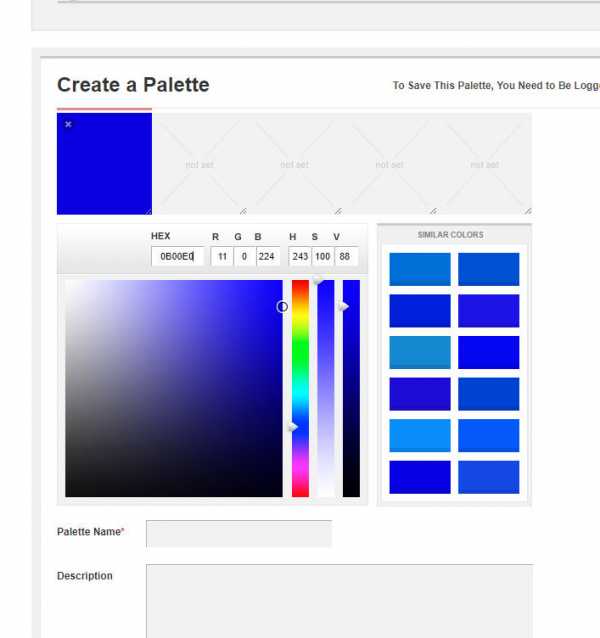Click the Palette Name text field
Viewport: 600px width, 638px height.
239,533
